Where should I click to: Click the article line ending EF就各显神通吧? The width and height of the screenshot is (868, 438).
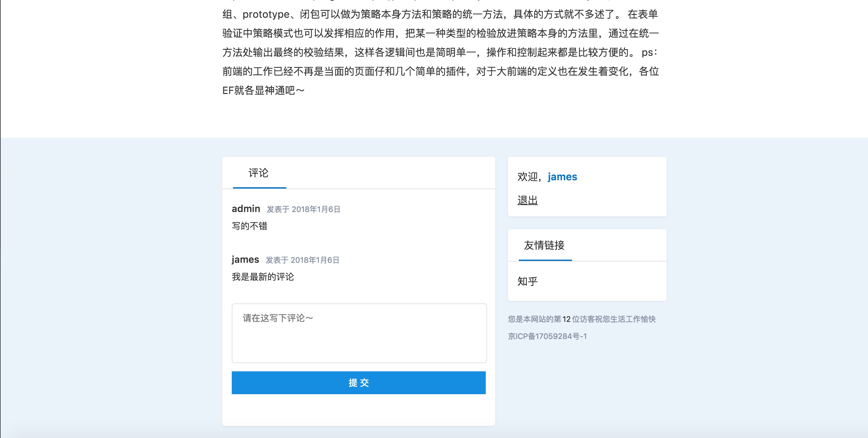pos(263,90)
